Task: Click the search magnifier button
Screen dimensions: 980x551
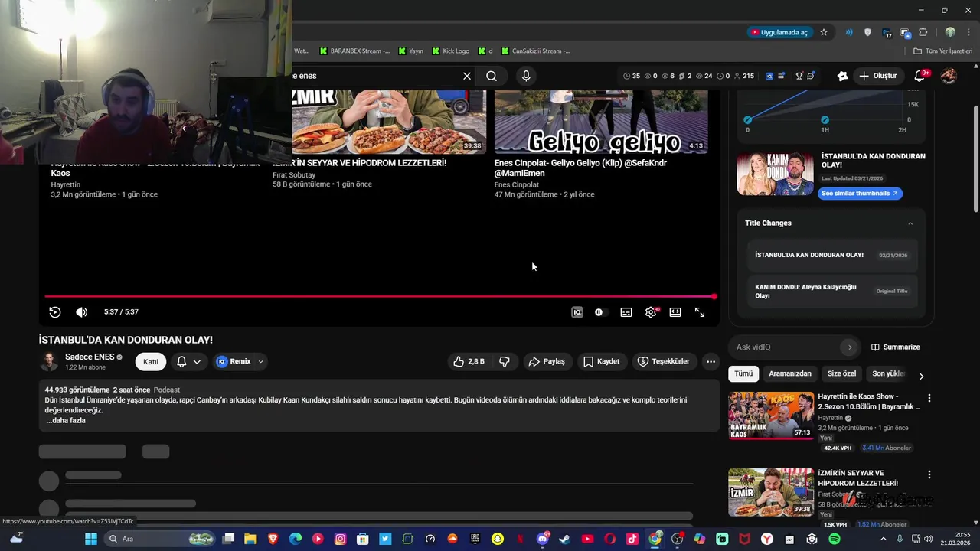Action: click(x=492, y=76)
